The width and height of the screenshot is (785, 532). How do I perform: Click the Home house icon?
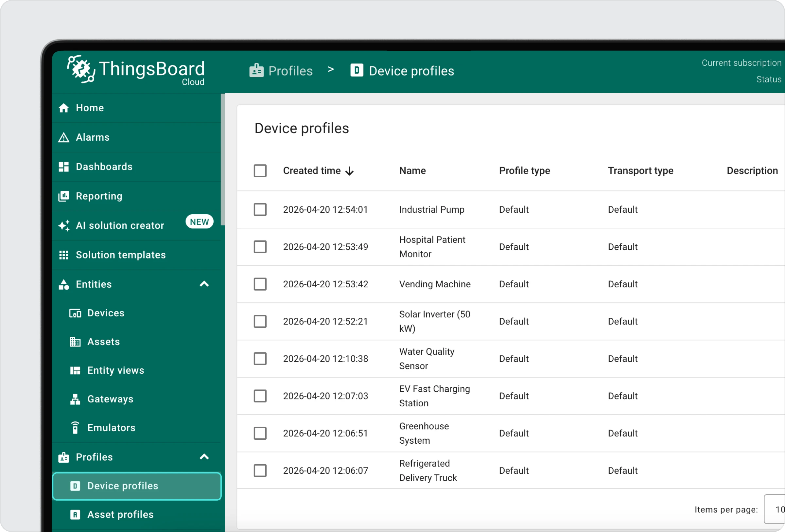click(x=63, y=108)
